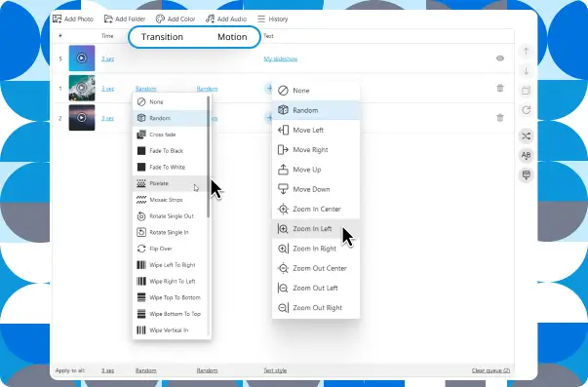Select Flip Over transition
The width and height of the screenshot is (588, 387).
point(170,249)
